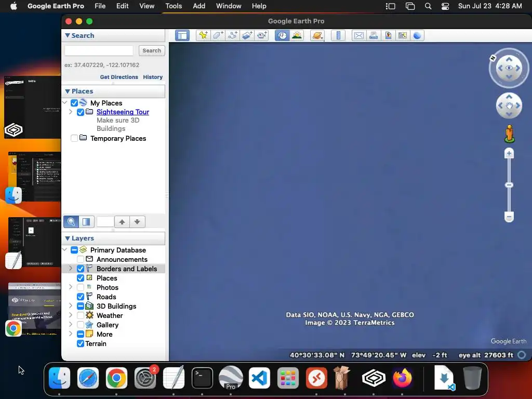This screenshot has height=399, width=532.
Task: Expand the More layer node
Action: click(x=71, y=334)
